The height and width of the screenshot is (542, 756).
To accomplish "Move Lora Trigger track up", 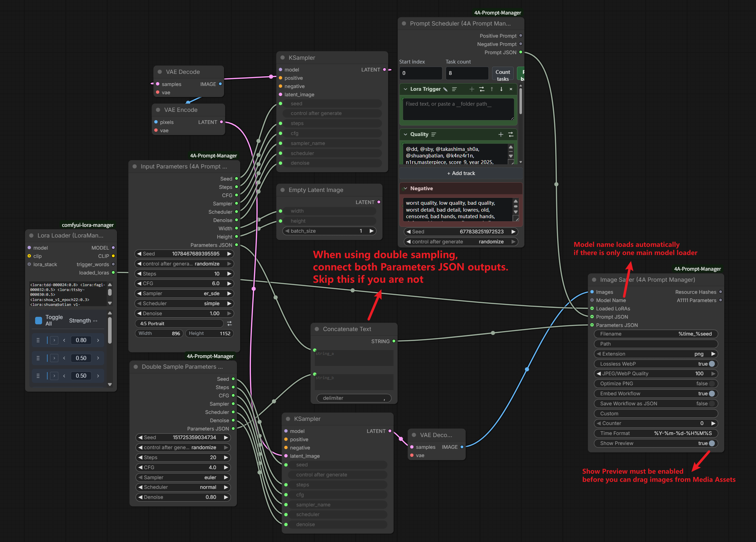I will 492,89.
